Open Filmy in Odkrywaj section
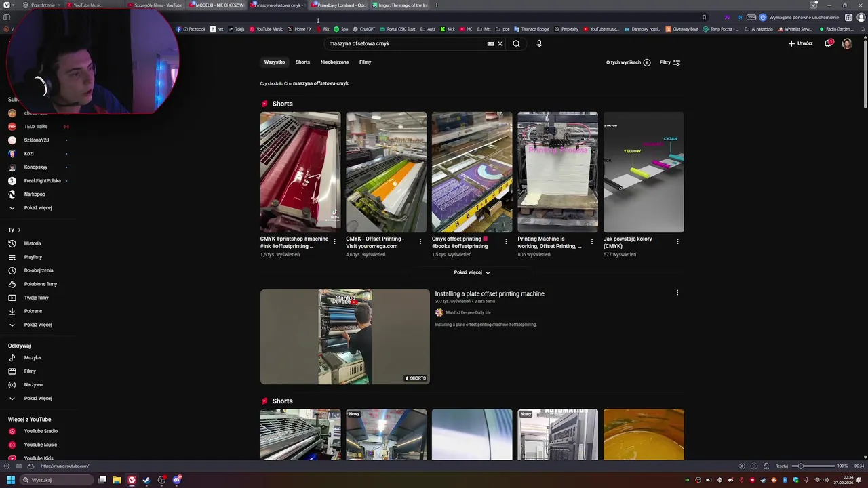This screenshot has height=488, width=868. coord(30,371)
